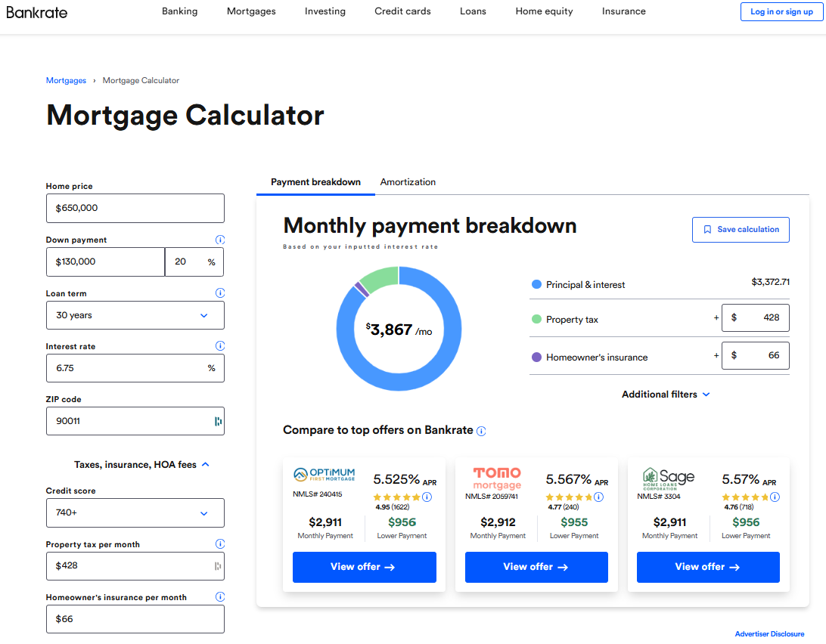Switch to the Amortization tab
Screen dimensions: 826x644
tap(408, 182)
